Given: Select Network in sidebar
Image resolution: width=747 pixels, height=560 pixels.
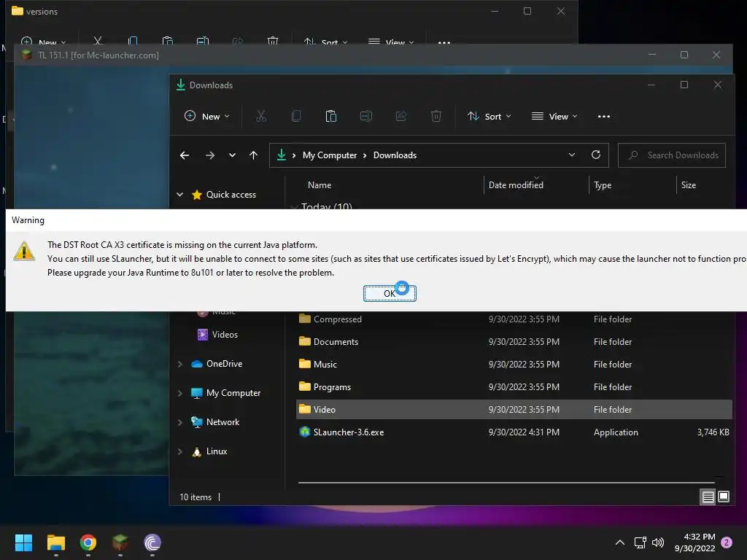Looking at the screenshot, I should 222,422.
